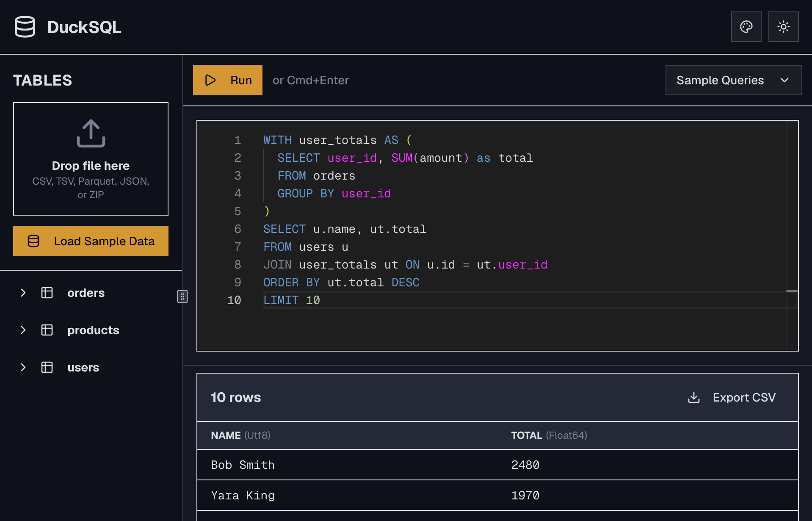The image size is (812, 521).
Task: Click the 10 rows result count
Action: [x=236, y=397]
